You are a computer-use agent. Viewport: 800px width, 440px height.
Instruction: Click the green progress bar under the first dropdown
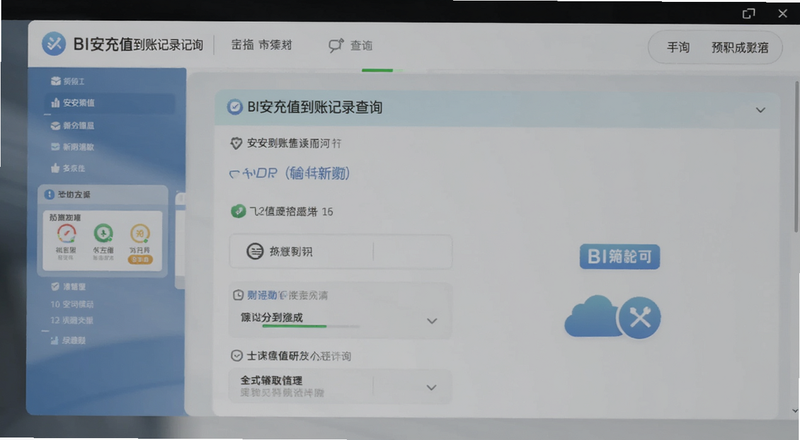coord(294,326)
